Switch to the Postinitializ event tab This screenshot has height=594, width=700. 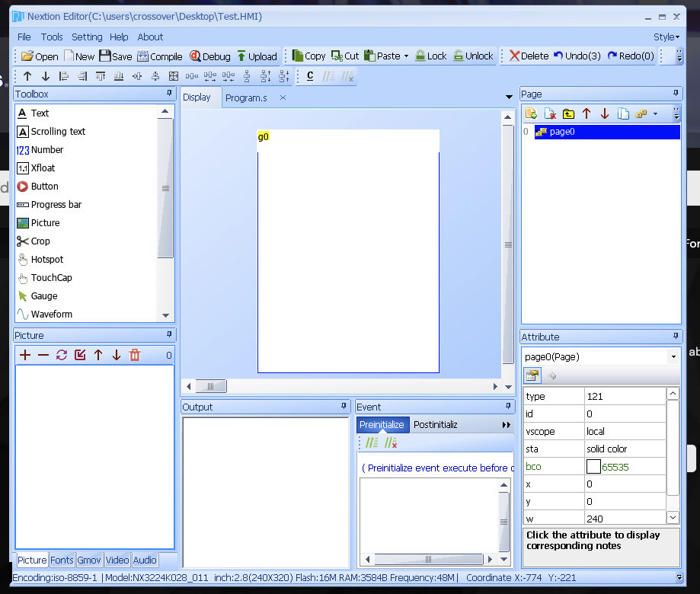click(x=435, y=424)
